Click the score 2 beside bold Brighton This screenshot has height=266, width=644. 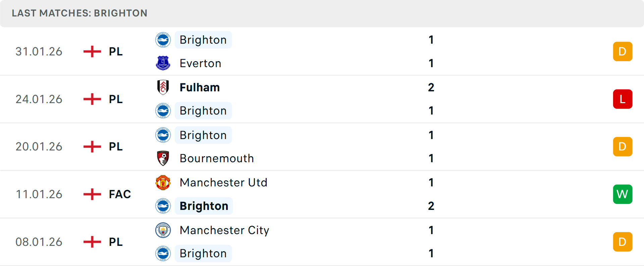431,206
